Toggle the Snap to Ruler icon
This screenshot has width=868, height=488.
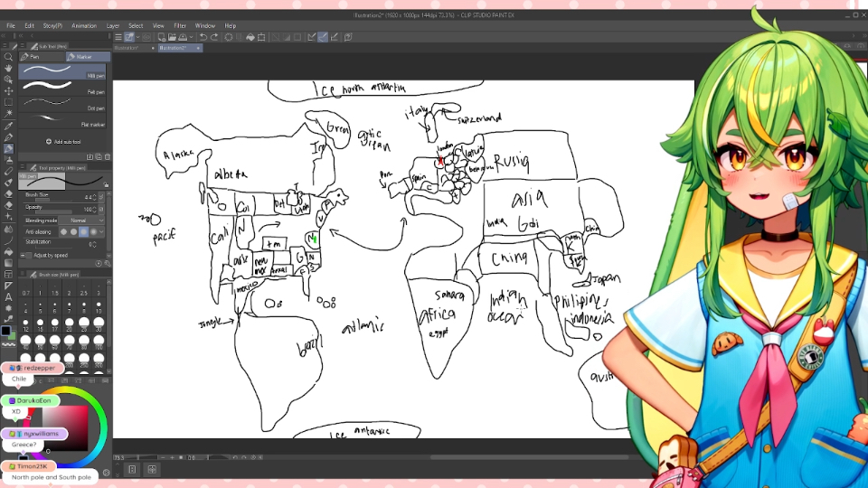point(312,37)
